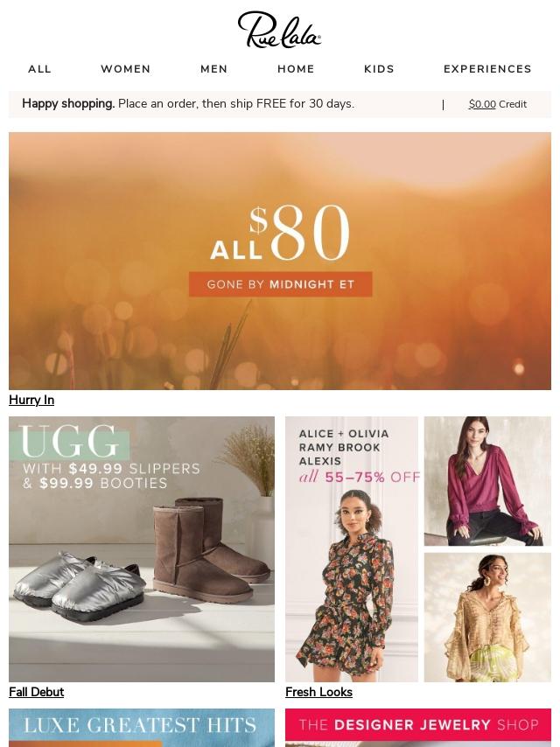Follow the Hurry In link

pos(31,400)
